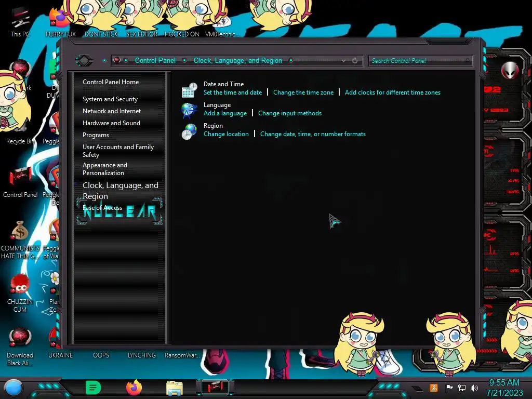Open Network and Internet category
Viewport: 532px width, 399px height.
(112, 111)
